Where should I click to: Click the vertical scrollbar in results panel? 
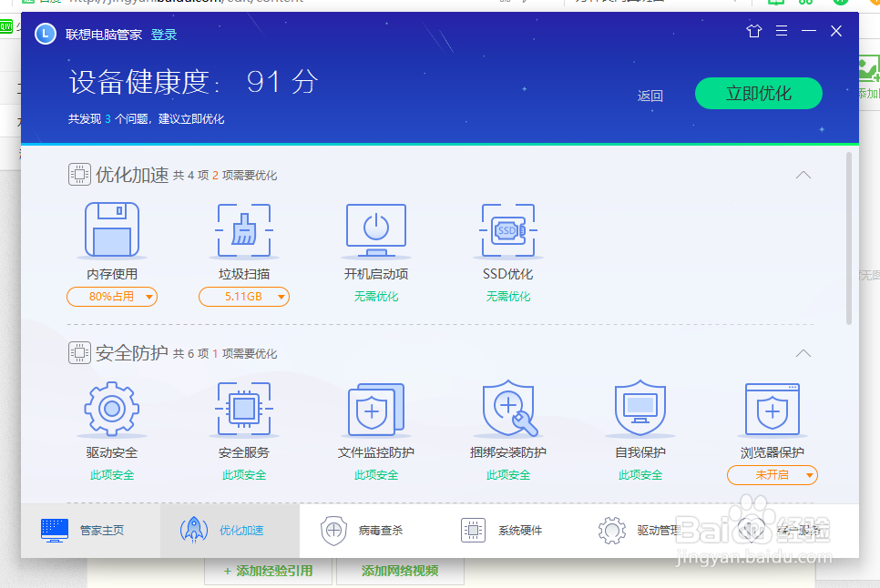[849, 238]
